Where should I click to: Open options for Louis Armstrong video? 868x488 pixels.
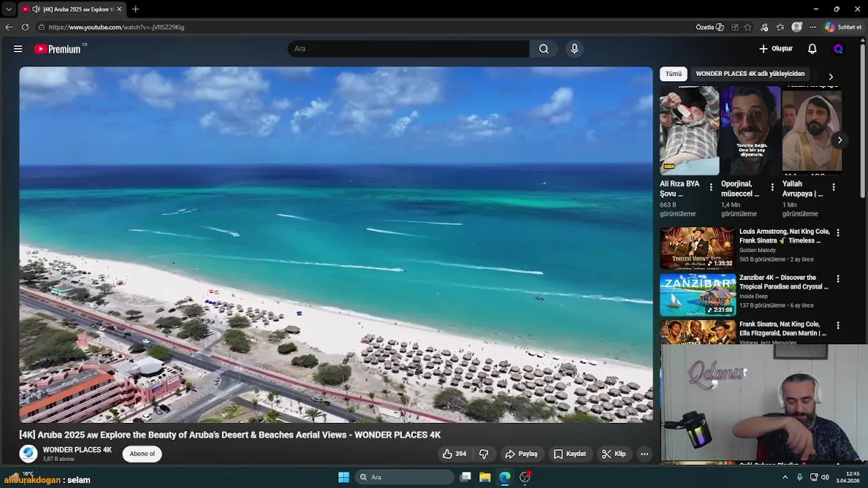tap(838, 232)
